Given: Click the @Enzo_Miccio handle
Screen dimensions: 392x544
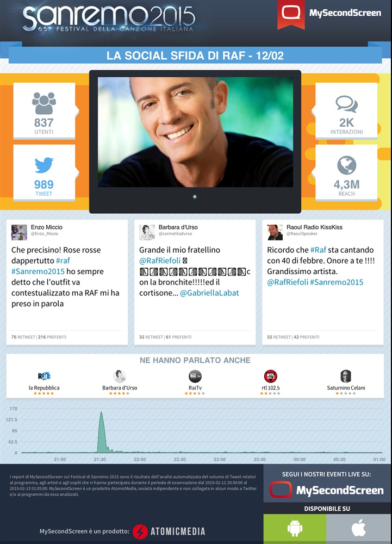Looking at the screenshot, I should tap(45, 234).
